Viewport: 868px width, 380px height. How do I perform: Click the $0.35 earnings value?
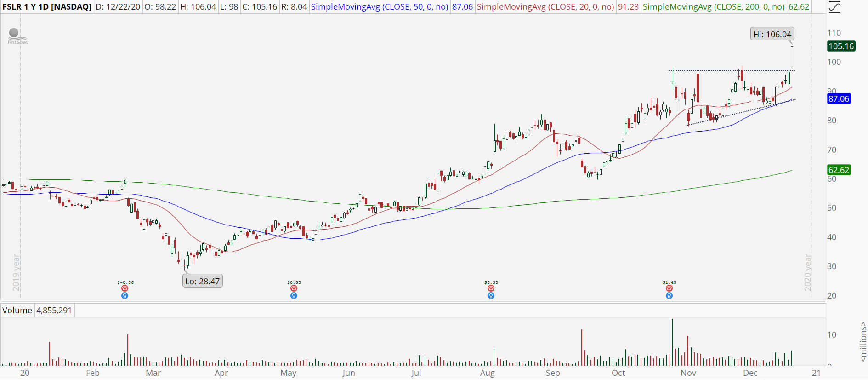point(491,282)
